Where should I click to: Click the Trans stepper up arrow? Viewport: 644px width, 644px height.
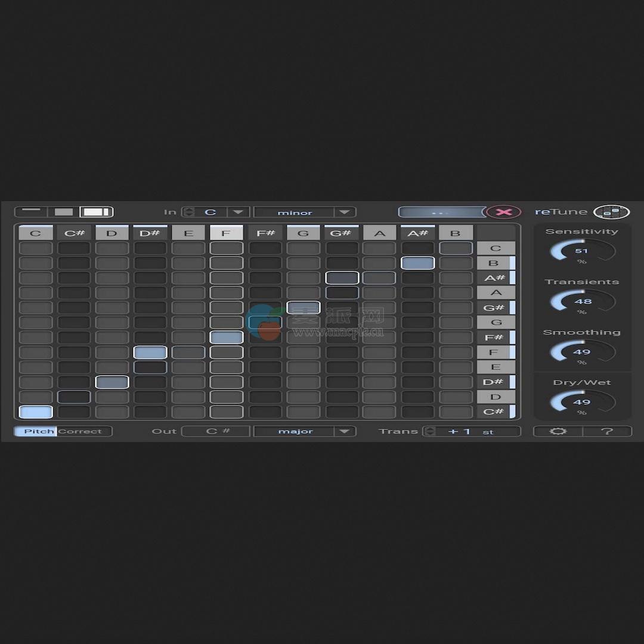428,428
